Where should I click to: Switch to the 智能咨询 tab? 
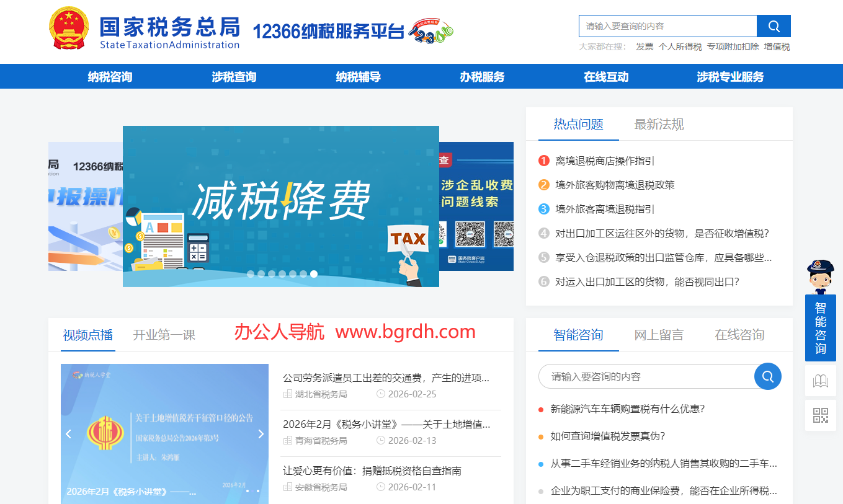tap(578, 335)
